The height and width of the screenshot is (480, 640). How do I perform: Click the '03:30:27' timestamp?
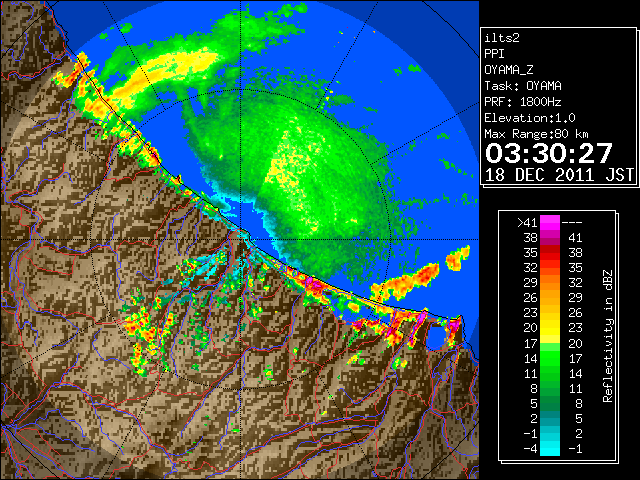549,153
